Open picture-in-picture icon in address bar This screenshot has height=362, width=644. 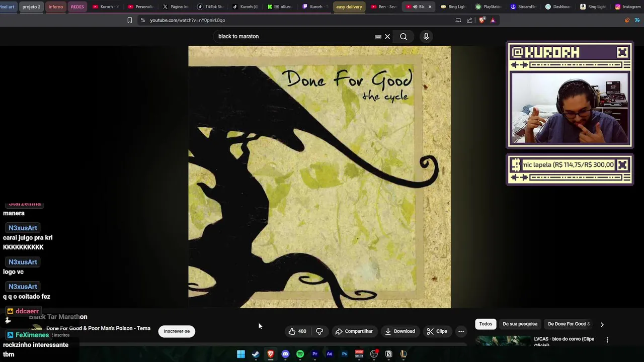pyautogui.click(x=458, y=20)
